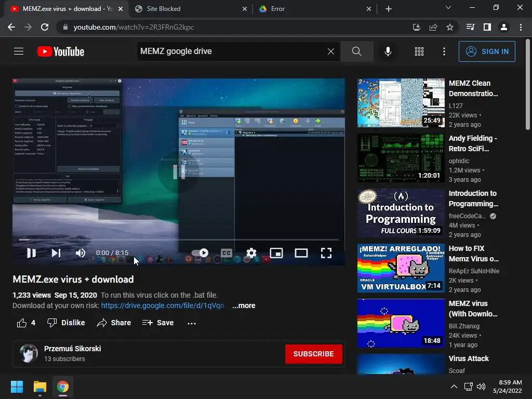Open File Explorer from taskbar

39,387
